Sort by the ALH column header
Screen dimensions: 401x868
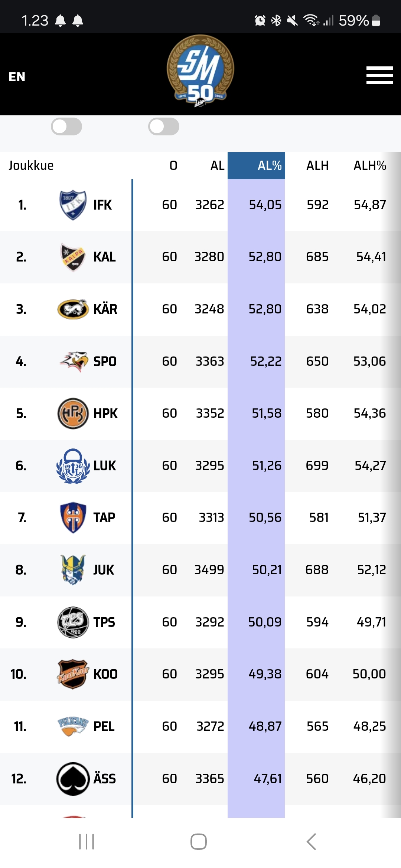click(x=317, y=165)
